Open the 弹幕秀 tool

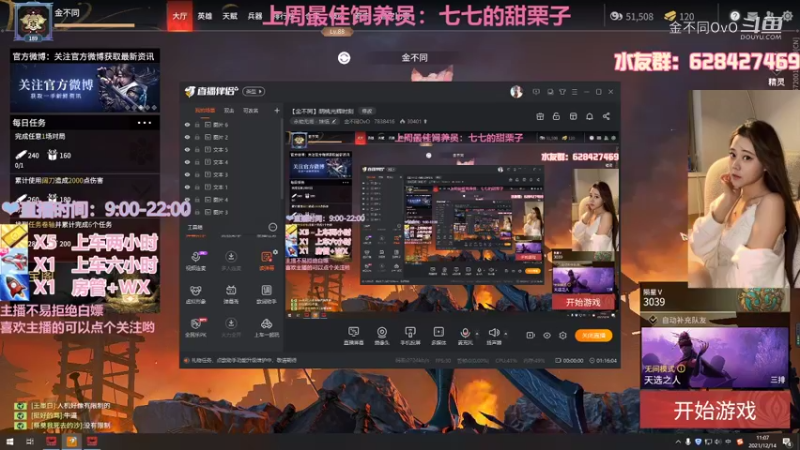231,291
